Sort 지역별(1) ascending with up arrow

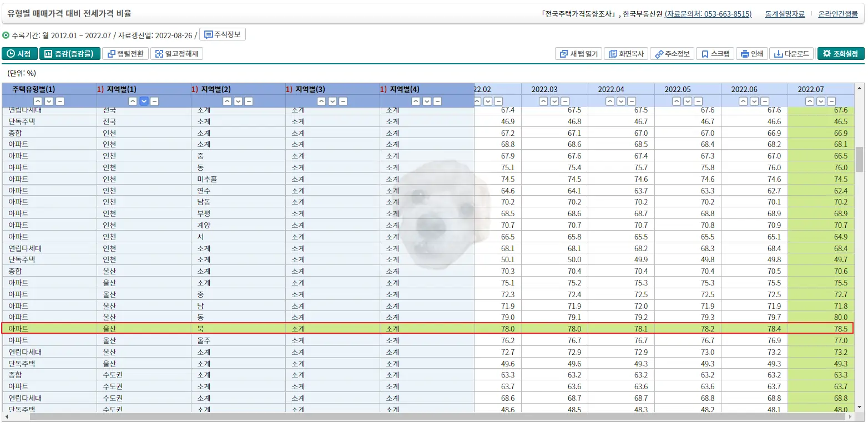point(132,101)
